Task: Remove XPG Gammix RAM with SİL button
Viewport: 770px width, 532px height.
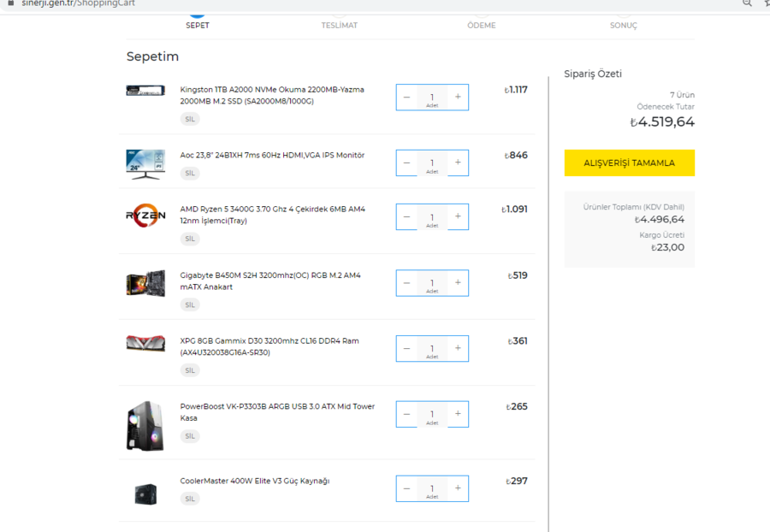Action: coord(190,370)
